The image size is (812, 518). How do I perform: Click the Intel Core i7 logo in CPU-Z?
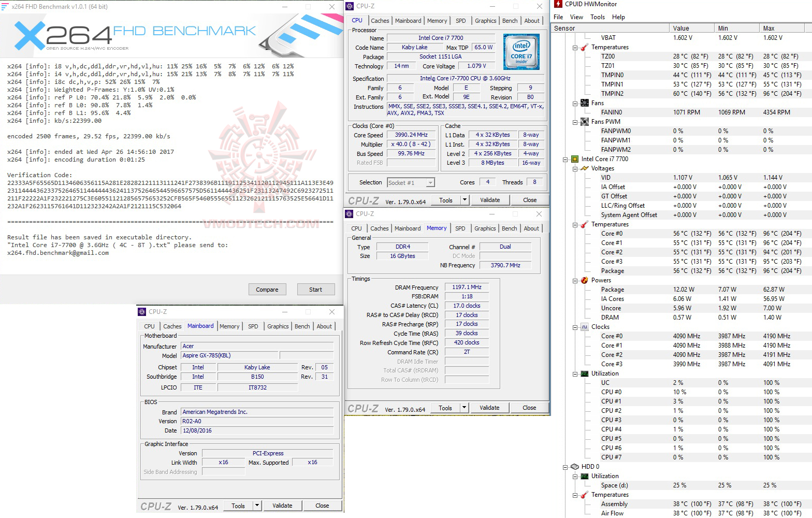pos(521,52)
